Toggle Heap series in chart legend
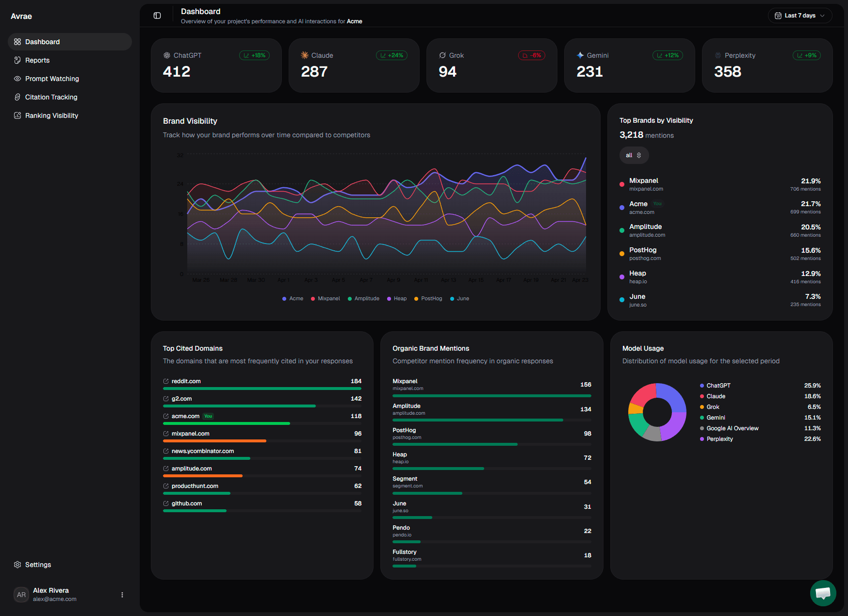Screen dimensions: 848x616 [x=397, y=298]
